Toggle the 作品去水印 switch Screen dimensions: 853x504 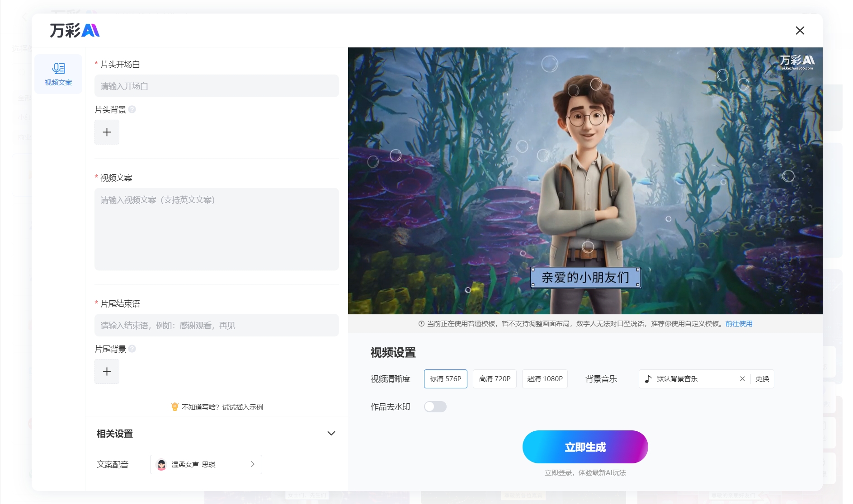[435, 406]
